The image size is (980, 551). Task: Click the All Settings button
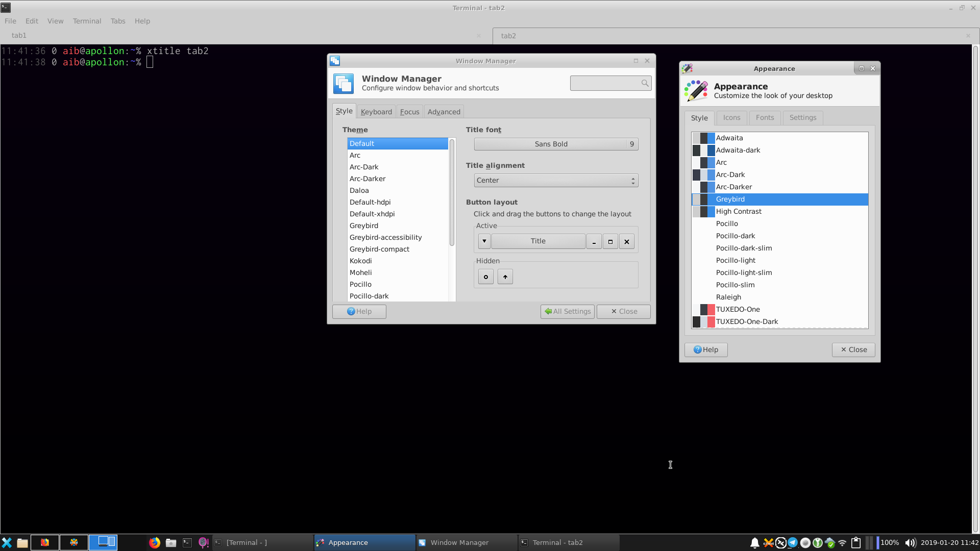tap(567, 312)
